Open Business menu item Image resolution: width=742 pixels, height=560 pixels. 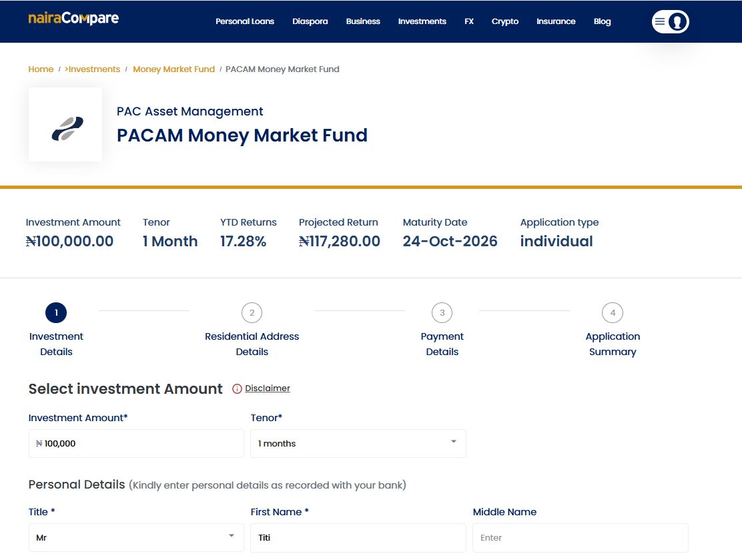[x=363, y=21]
